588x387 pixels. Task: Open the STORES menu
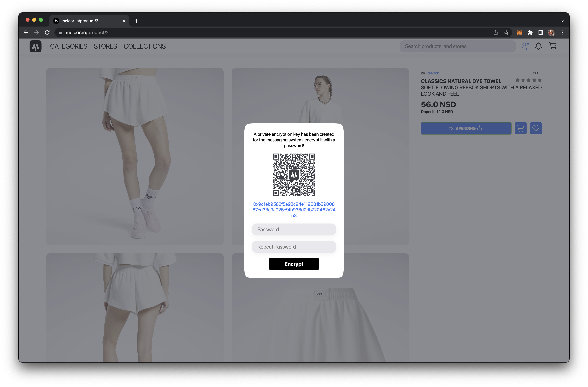105,46
